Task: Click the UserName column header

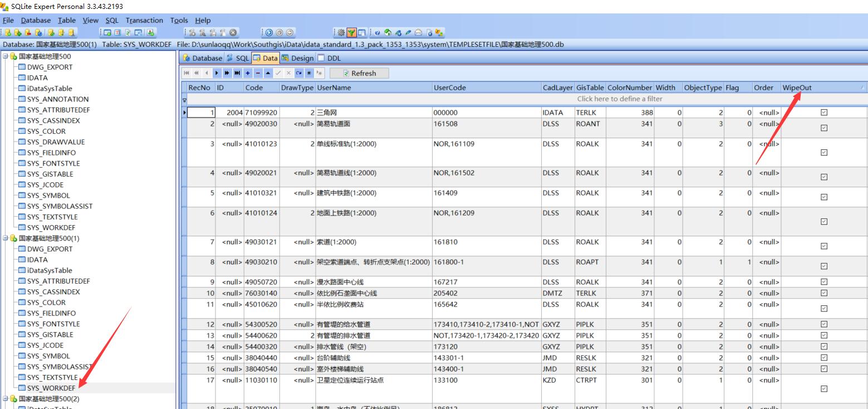Action: [374, 87]
